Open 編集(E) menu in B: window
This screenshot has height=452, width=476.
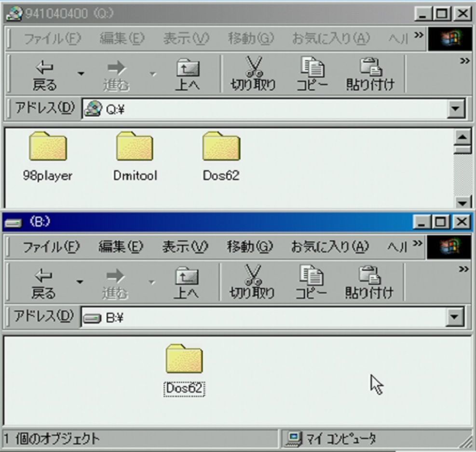[121, 247]
